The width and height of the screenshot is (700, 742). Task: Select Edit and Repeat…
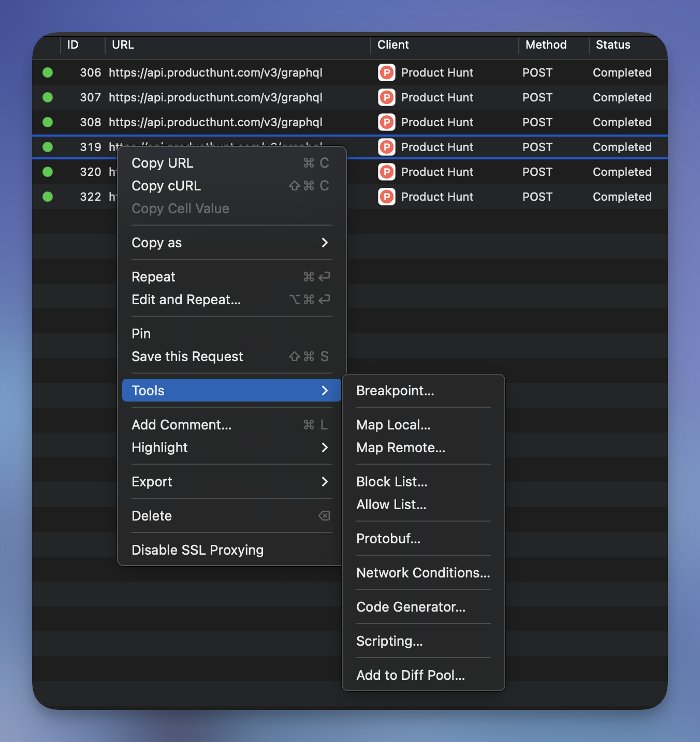(x=231, y=300)
